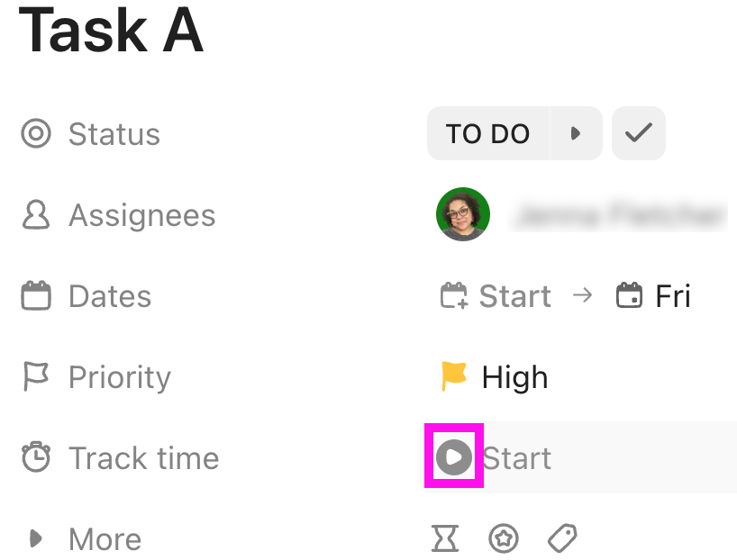Screen dimensions: 737x560
Task: Add a tag using the tag icon
Action: tap(561, 537)
